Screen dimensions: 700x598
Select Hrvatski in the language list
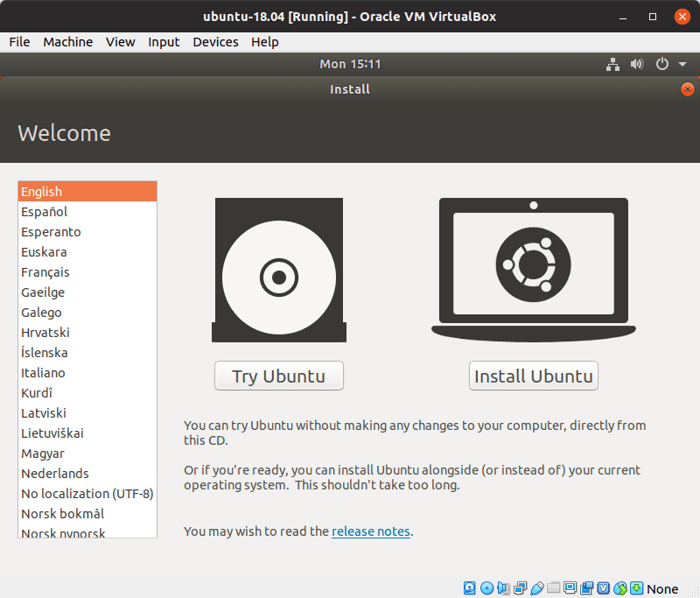[x=87, y=333]
